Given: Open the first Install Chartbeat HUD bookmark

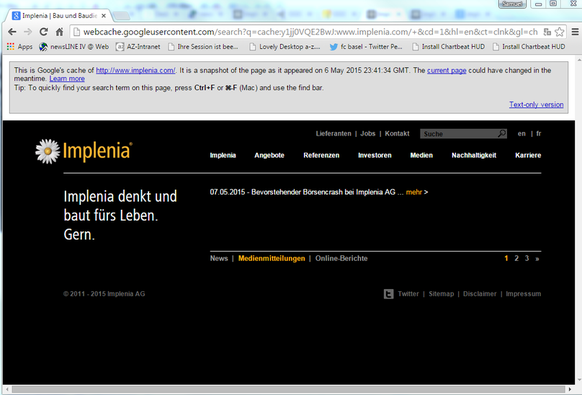Looking at the screenshot, I should 448,47.
